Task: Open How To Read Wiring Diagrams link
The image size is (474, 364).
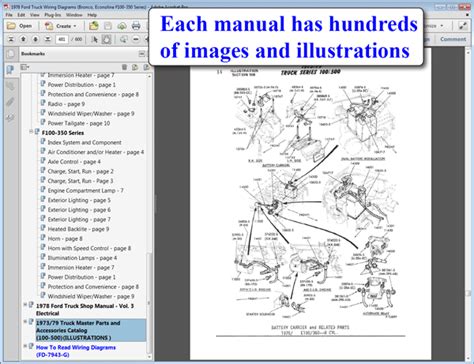Action: (x=76, y=351)
